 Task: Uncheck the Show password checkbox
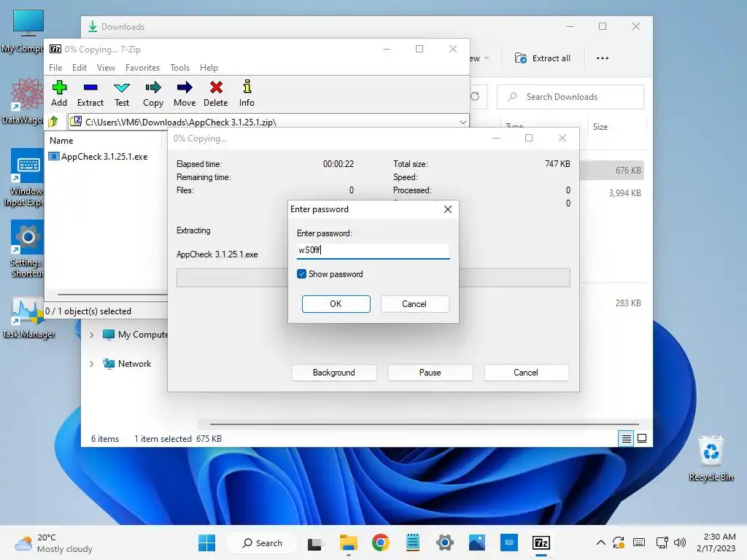(x=301, y=274)
